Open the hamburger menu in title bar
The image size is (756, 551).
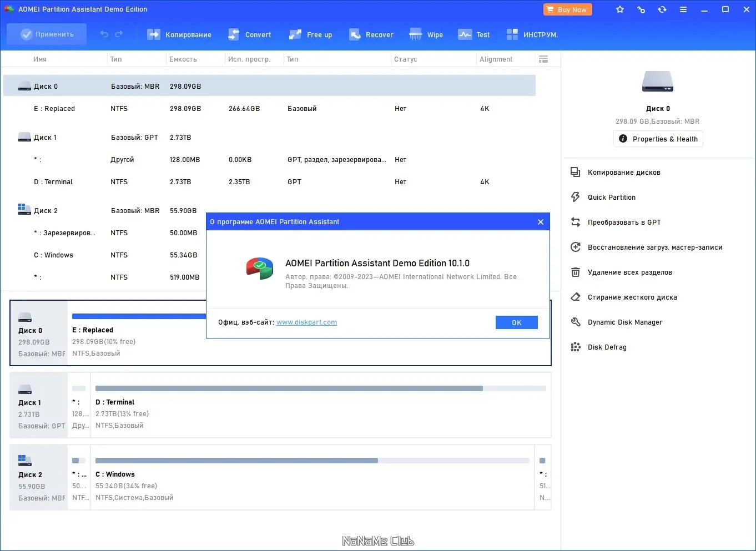(x=683, y=9)
